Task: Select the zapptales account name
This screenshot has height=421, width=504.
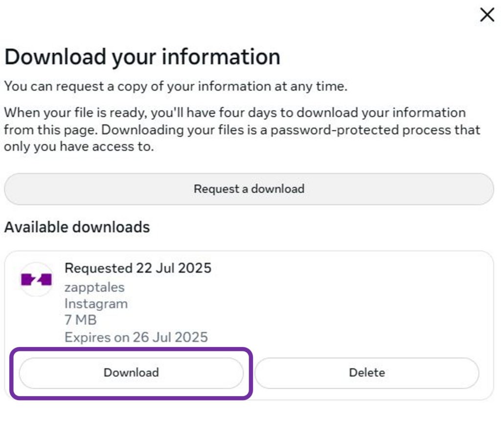Action: pyautogui.click(x=95, y=287)
